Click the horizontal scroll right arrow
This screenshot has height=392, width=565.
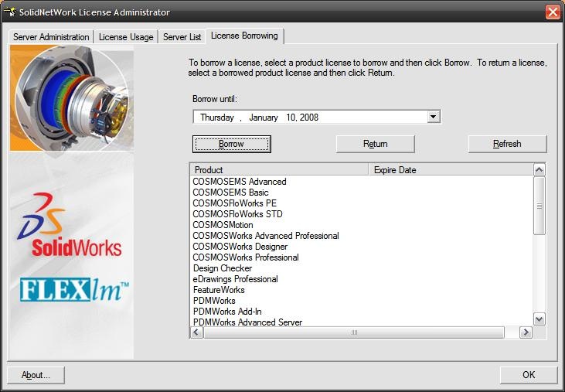526,332
